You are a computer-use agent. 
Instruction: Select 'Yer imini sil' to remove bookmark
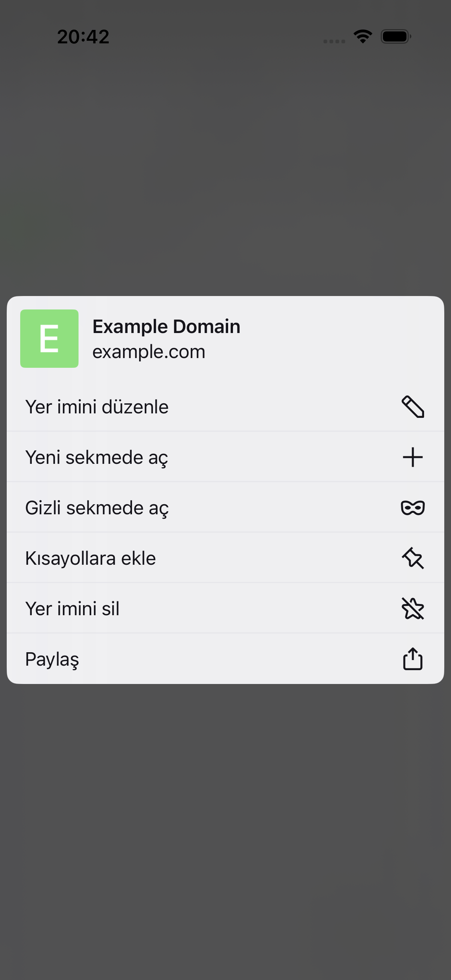click(225, 608)
